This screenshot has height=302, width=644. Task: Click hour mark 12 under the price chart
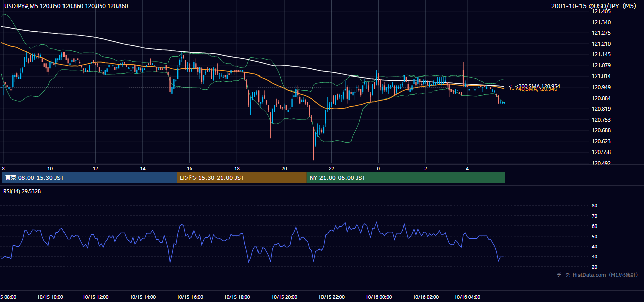95,168
